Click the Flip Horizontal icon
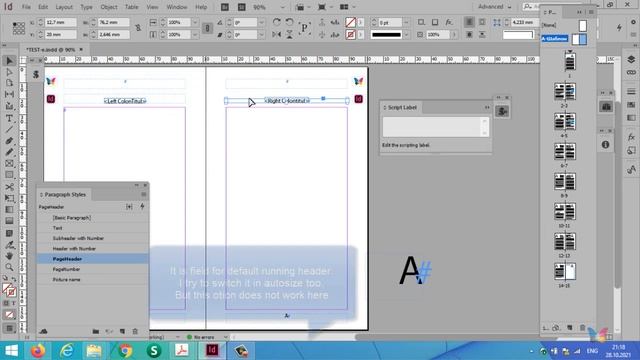 pos(276,35)
